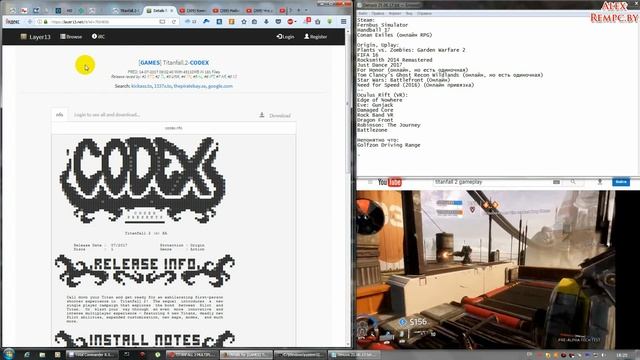Click the Yandex logo in the browser toolbar
The image size is (640, 360).
tap(12, 22)
